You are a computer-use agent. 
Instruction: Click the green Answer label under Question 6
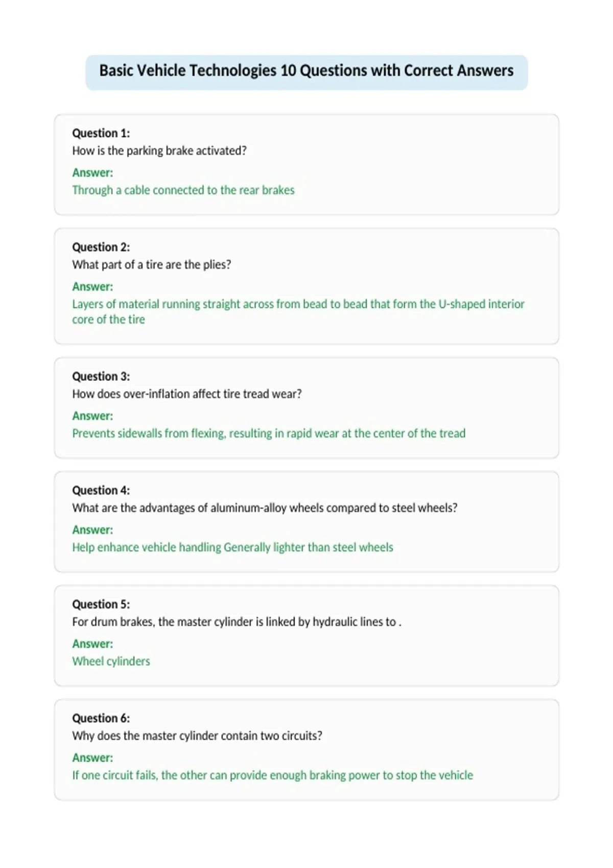point(92,758)
